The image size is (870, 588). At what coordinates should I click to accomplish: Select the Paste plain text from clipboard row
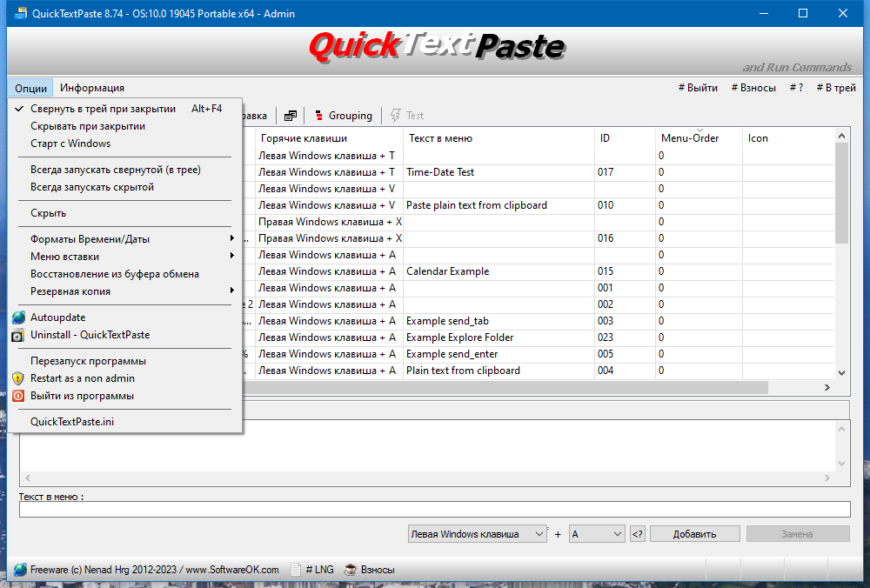539,205
